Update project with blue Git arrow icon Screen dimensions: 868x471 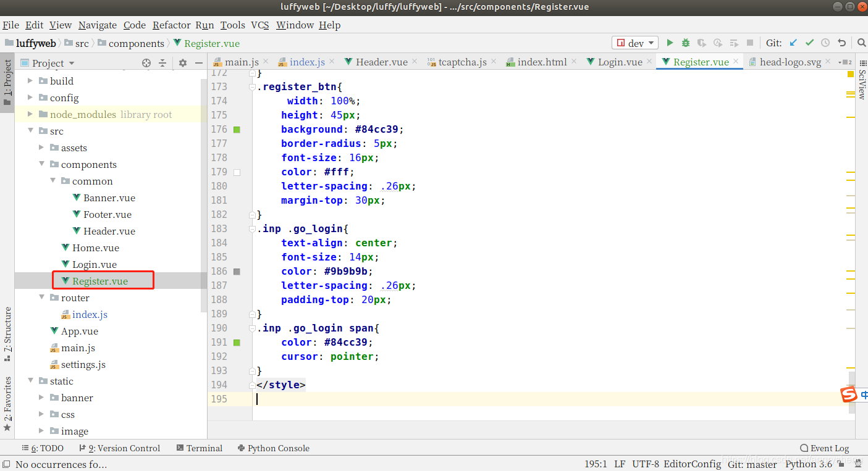coord(793,43)
